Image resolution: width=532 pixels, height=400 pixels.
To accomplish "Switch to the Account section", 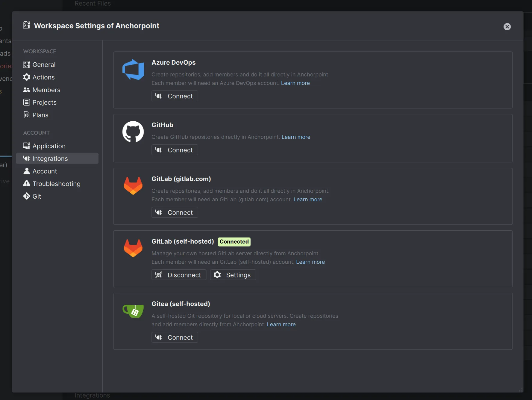I will (44, 171).
